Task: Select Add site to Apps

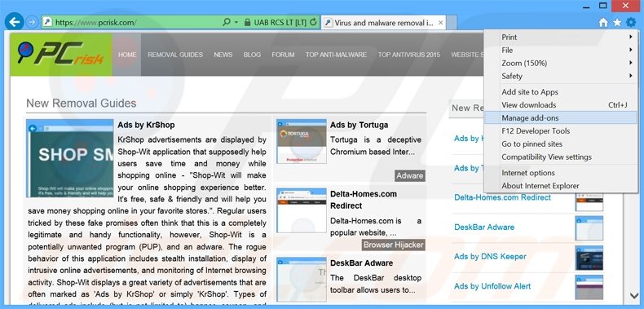Action: (561, 92)
